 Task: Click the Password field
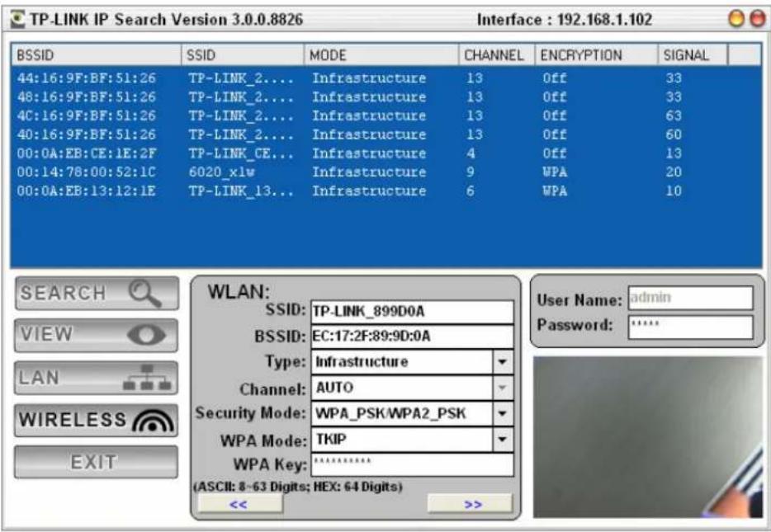point(690,326)
